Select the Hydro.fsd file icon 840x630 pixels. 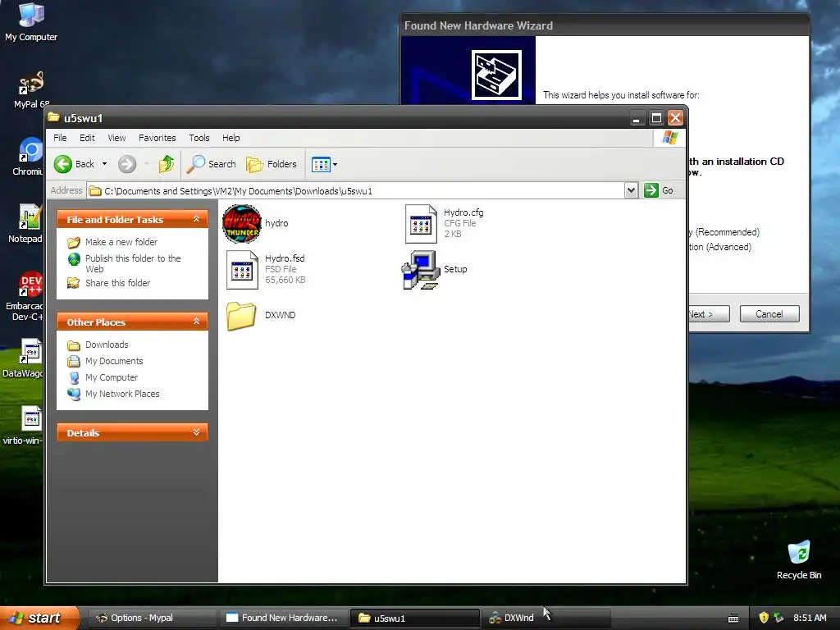tap(242, 269)
